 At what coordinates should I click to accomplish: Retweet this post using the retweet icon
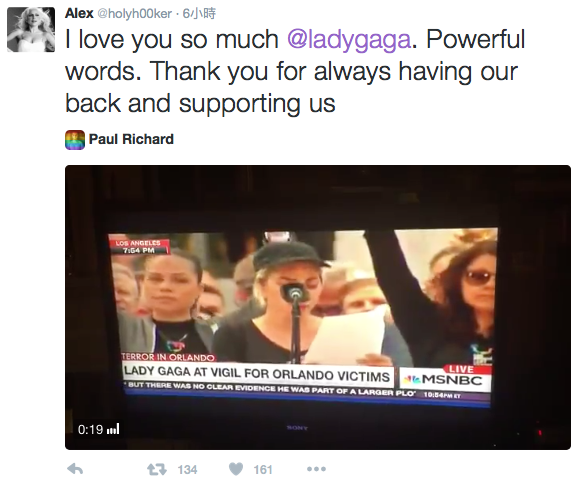157,469
